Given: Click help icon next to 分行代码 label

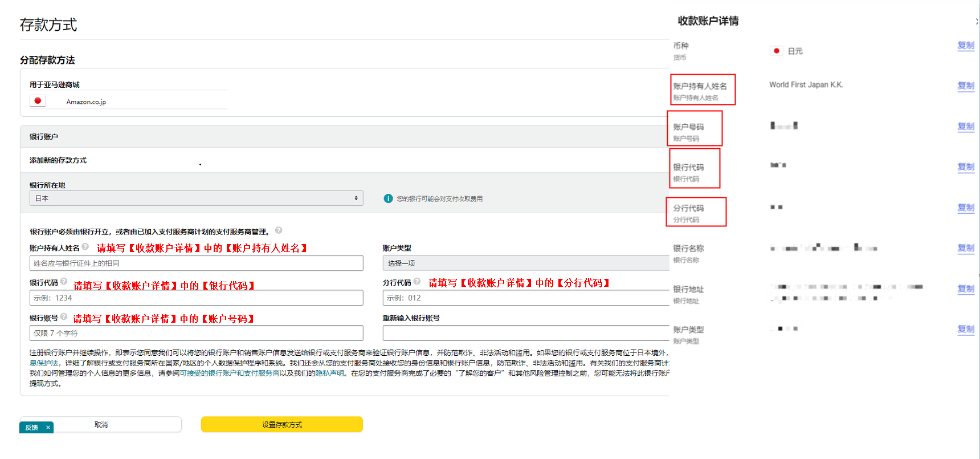Looking at the screenshot, I should coord(417,282).
